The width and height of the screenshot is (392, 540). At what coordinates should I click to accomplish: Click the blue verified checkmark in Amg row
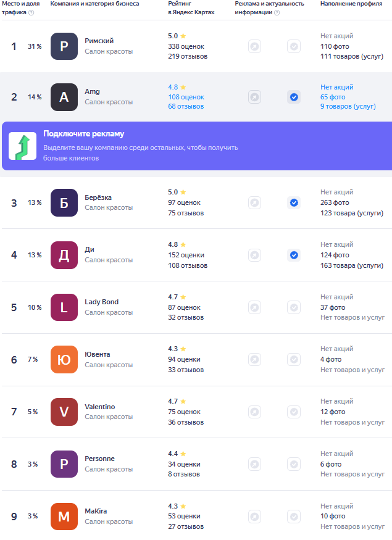(x=294, y=97)
